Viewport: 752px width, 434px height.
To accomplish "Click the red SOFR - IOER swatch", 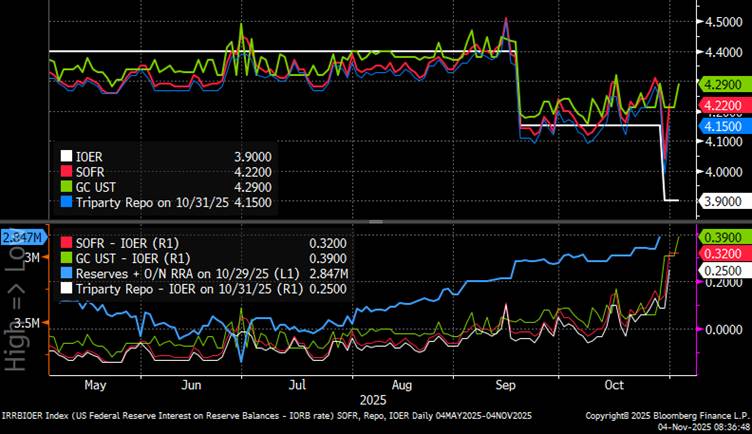I will click(x=67, y=241).
